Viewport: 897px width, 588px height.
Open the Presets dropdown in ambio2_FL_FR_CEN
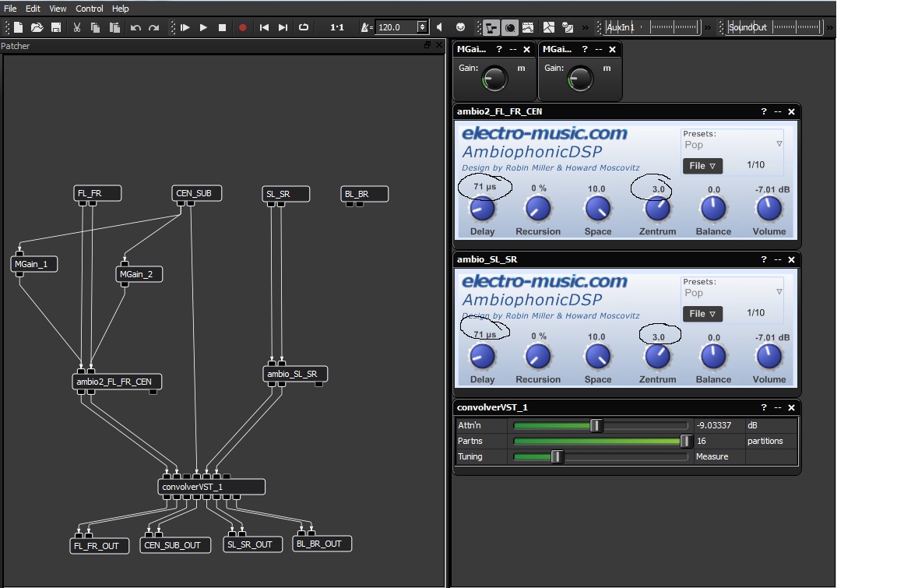(732, 144)
